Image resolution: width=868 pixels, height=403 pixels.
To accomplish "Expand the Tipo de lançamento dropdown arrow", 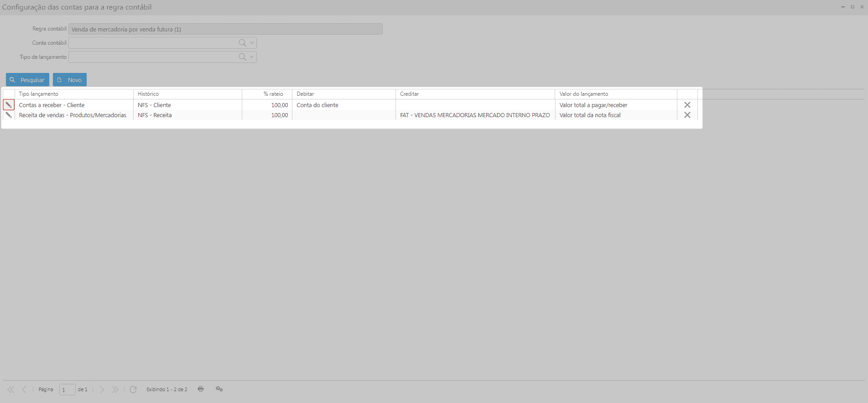I will 252,57.
